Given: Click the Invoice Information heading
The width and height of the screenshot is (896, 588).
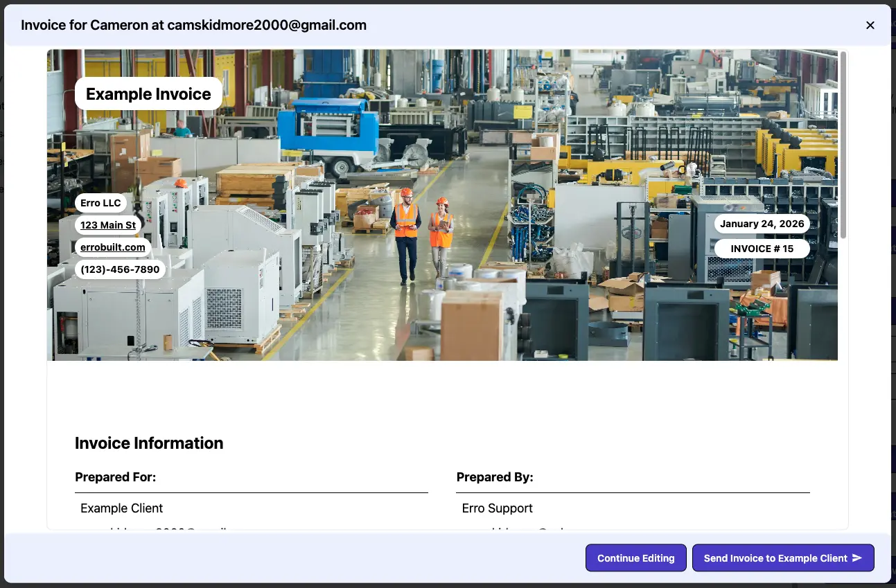Looking at the screenshot, I should pos(149,443).
